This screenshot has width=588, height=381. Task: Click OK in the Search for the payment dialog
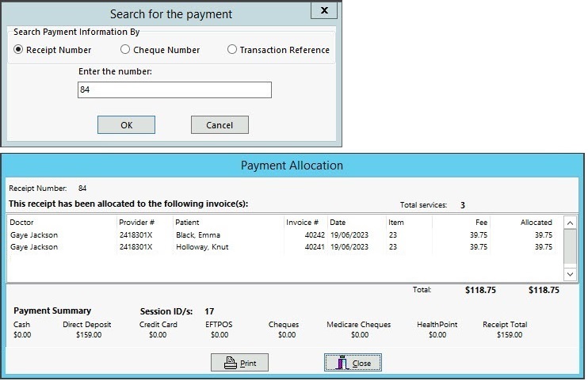click(x=126, y=125)
